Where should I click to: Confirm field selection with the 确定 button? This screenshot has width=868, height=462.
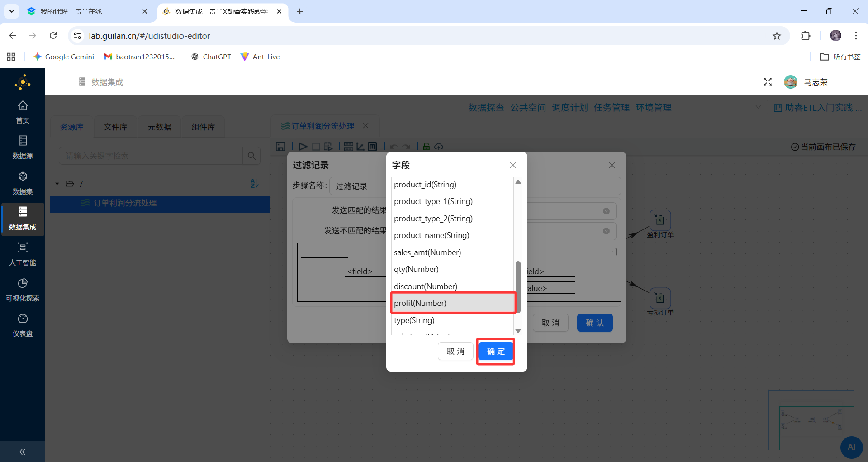point(495,351)
